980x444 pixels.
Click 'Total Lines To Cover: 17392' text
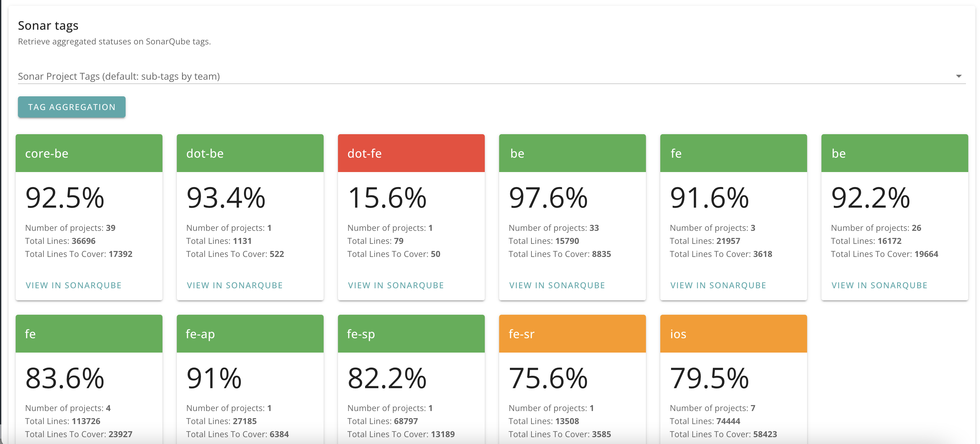click(79, 254)
